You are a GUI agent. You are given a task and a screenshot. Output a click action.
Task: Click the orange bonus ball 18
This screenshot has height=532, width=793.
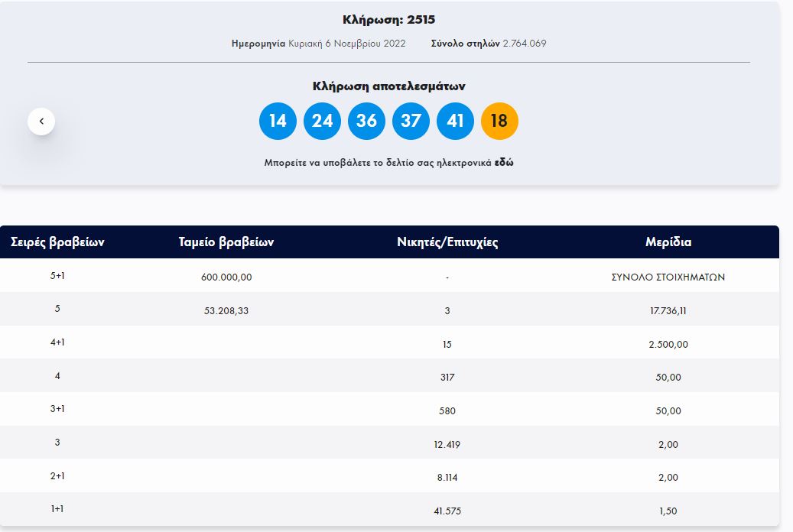point(499,122)
